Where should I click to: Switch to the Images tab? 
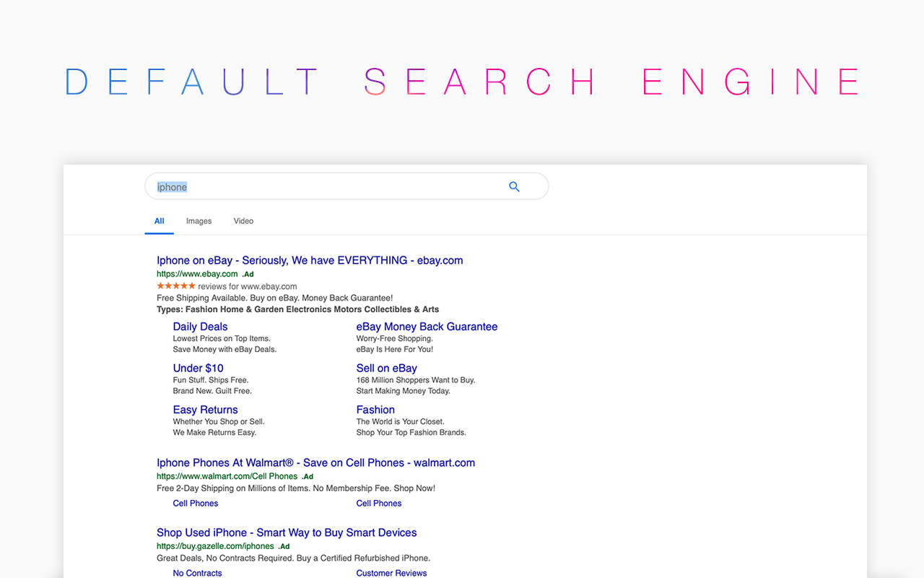[199, 221]
